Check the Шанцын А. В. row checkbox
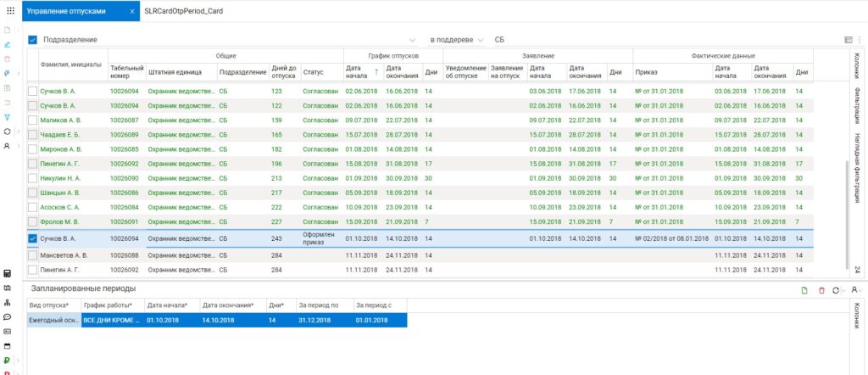The image size is (868, 375). point(33,193)
